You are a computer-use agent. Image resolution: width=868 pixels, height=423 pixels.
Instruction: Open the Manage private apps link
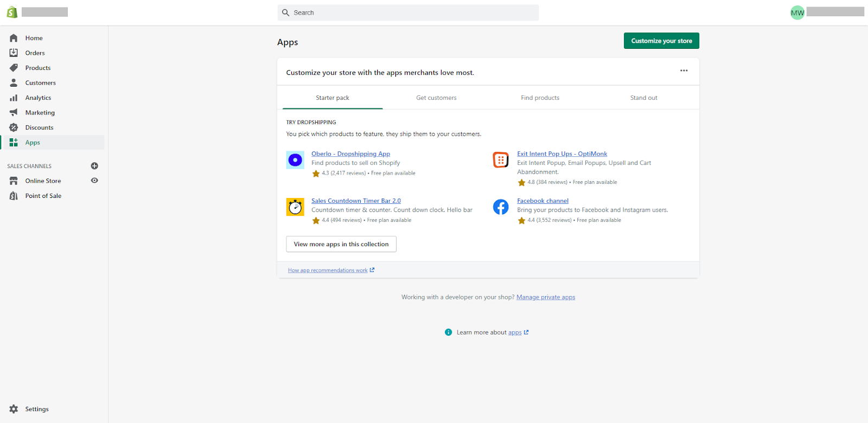[546, 297]
